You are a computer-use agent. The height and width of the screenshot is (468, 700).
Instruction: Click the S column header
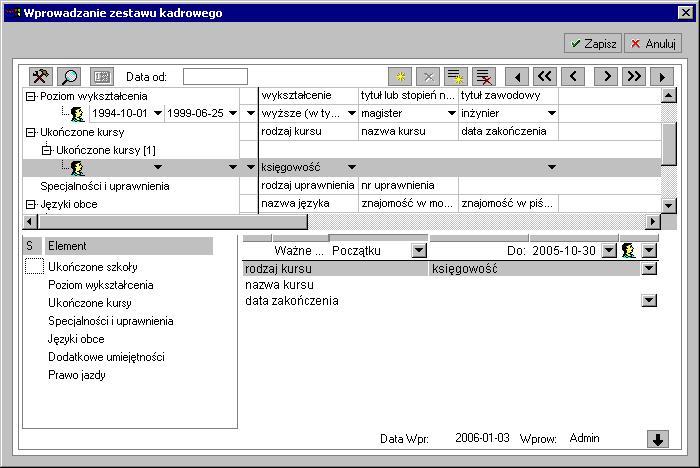click(x=32, y=246)
